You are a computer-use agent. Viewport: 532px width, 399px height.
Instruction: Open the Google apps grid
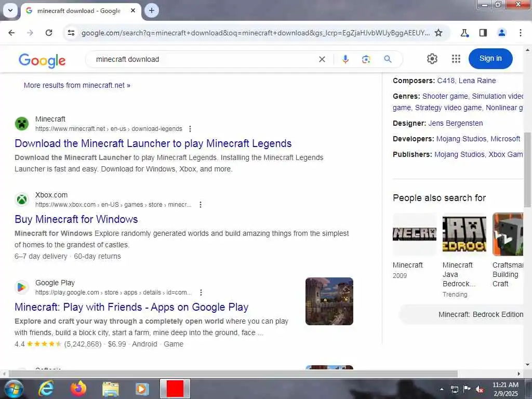[456, 59]
